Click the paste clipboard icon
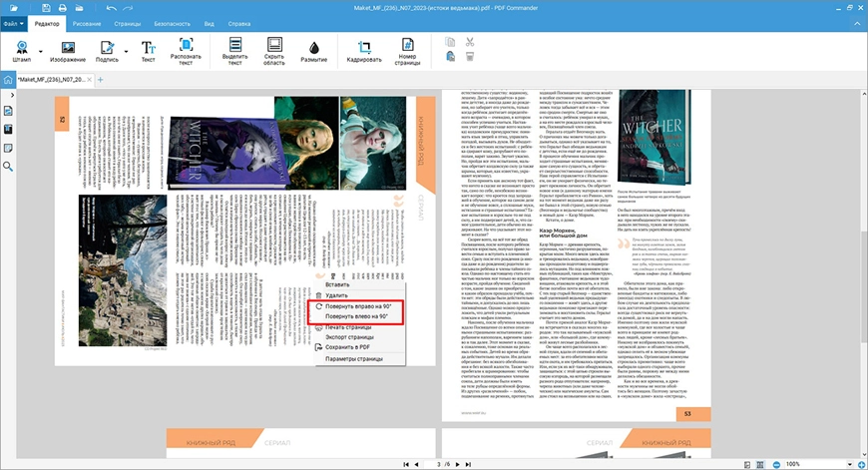This screenshot has width=868, height=470. [450, 57]
